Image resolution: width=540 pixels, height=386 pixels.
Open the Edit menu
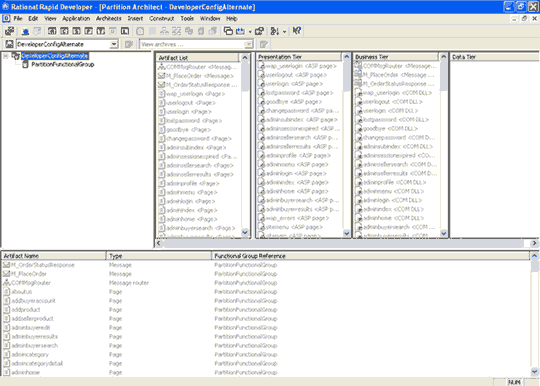coord(33,18)
